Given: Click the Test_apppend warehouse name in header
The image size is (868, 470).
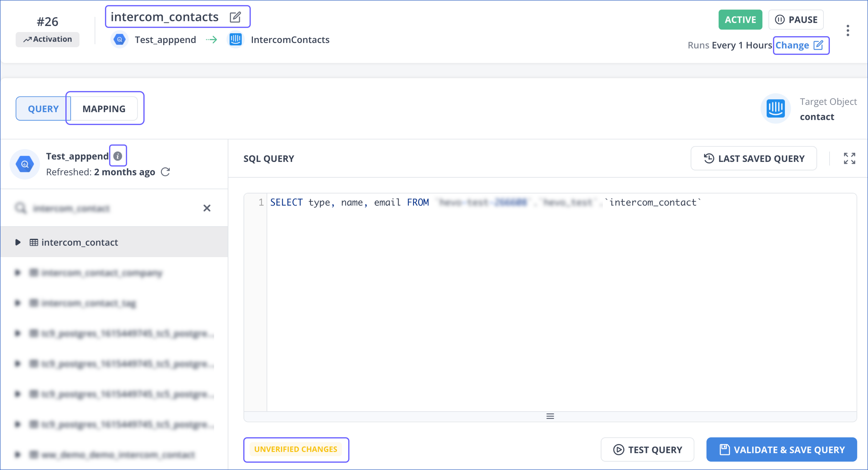Looking at the screenshot, I should [165, 40].
